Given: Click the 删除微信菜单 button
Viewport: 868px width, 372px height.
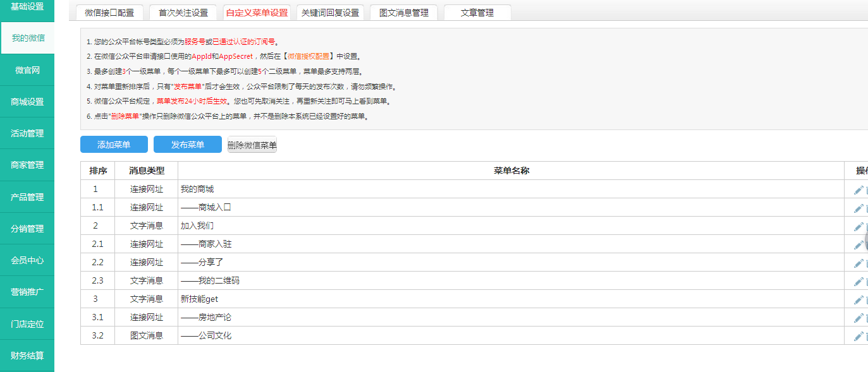Looking at the screenshot, I should click(x=252, y=145).
